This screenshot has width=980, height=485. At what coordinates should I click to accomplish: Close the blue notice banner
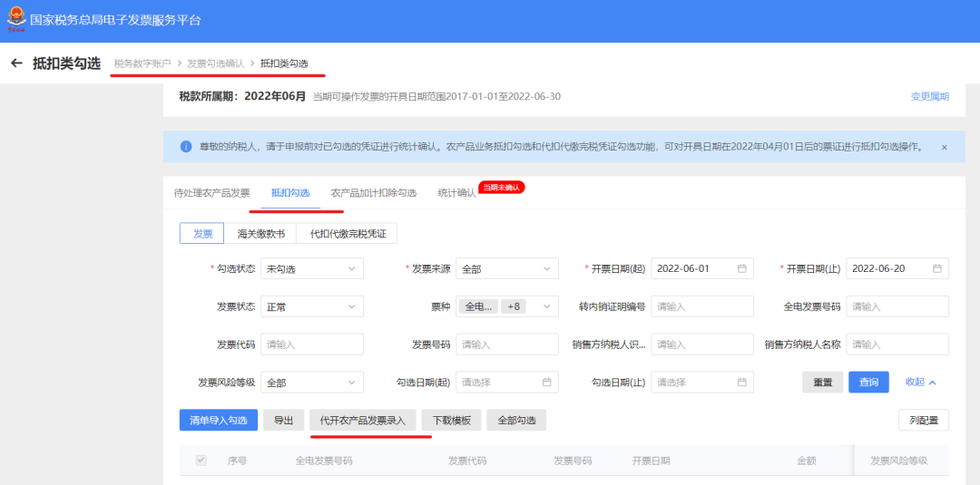coord(944,147)
